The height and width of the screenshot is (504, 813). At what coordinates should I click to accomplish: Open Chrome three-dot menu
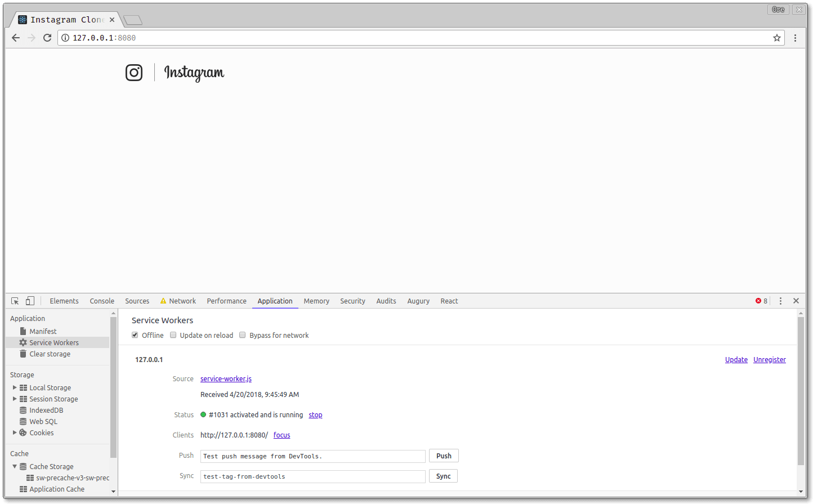(x=795, y=38)
